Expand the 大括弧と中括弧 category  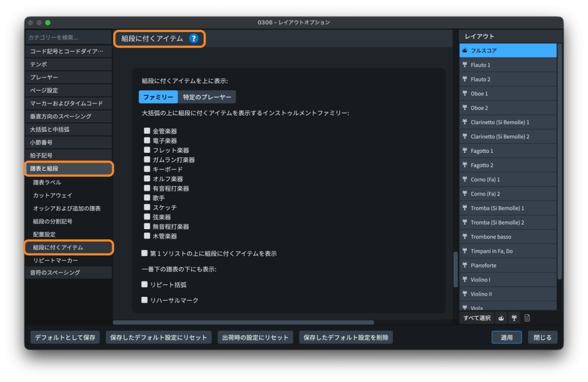pos(68,129)
